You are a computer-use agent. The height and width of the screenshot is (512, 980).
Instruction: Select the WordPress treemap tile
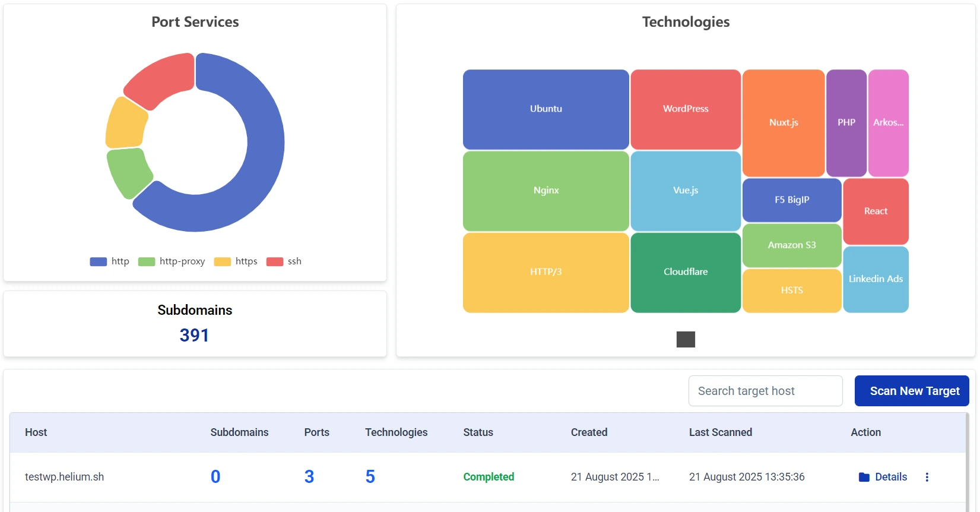click(x=686, y=109)
